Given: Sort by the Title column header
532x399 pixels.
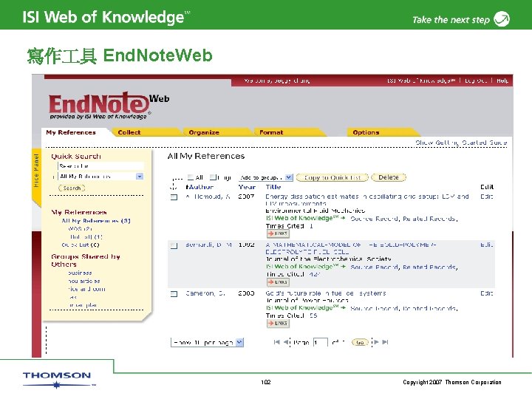Looking at the screenshot, I should pos(273,187).
